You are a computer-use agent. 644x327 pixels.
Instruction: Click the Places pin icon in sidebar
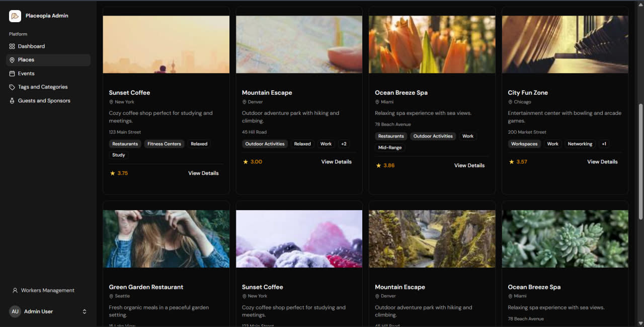pyautogui.click(x=12, y=60)
